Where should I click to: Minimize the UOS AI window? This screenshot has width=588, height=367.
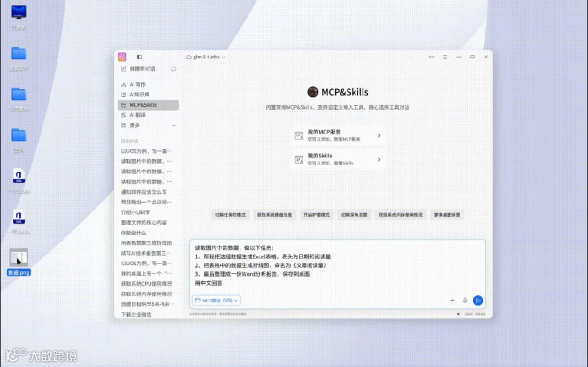pyautogui.click(x=459, y=57)
